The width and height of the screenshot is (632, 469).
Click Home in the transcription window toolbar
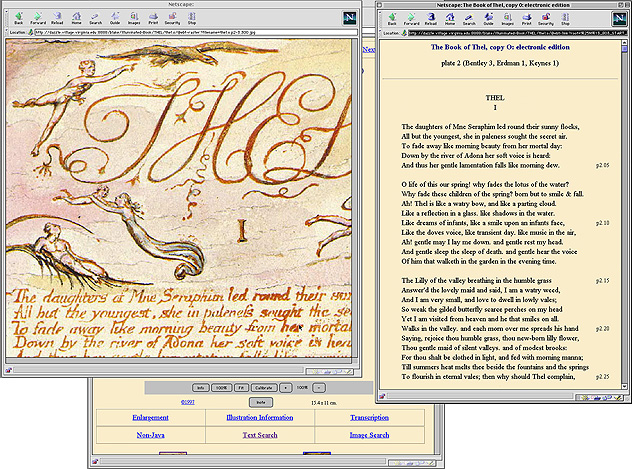tap(450, 19)
